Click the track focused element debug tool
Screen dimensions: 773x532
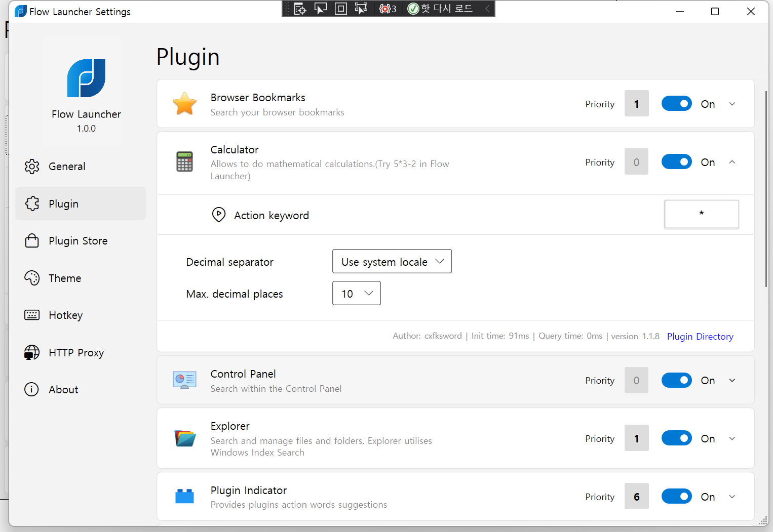click(x=361, y=9)
